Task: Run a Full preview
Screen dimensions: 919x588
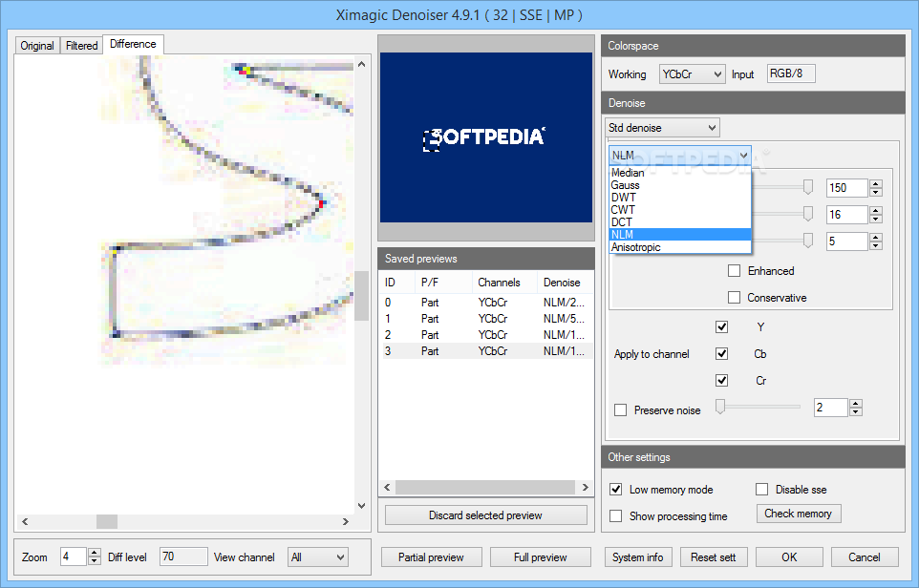Action: (x=541, y=557)
